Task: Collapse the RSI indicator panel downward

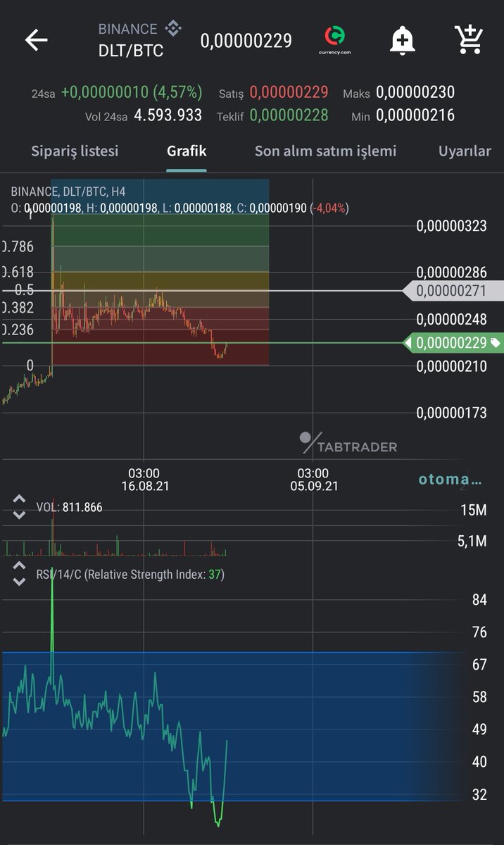Action: 19,582
